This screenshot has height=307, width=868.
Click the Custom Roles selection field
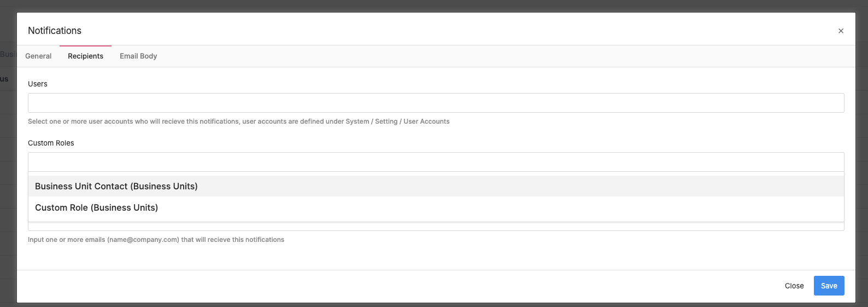tap(436, 162)
